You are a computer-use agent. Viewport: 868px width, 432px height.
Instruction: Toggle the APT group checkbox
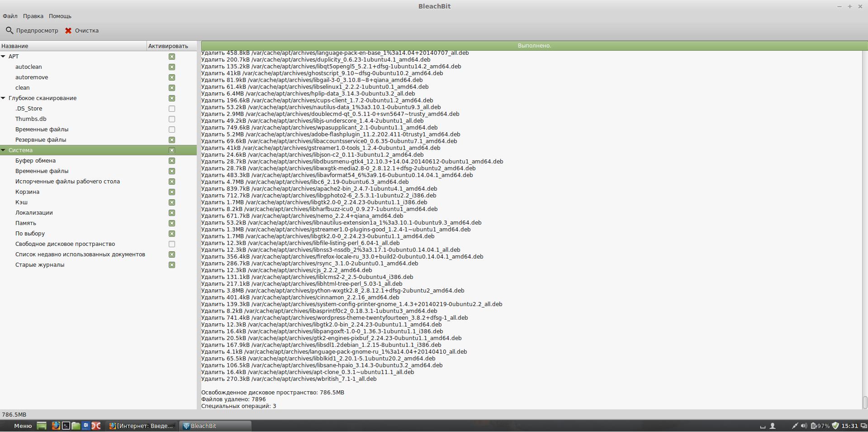(x=172, y=57)
